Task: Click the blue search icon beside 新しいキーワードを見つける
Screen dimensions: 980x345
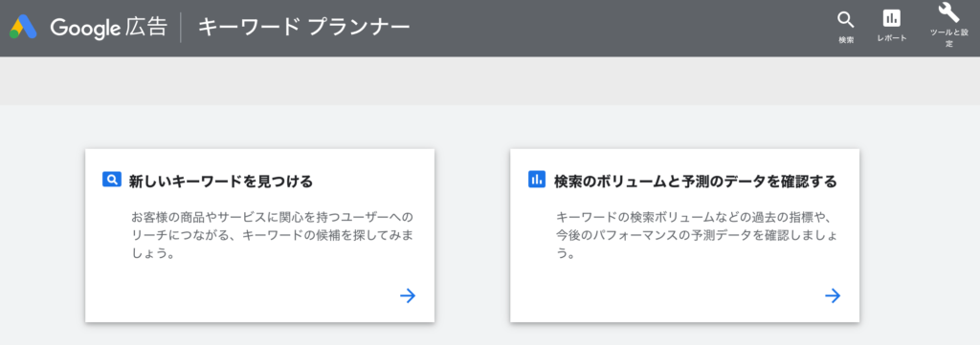Action: click(x=111, y=180)
